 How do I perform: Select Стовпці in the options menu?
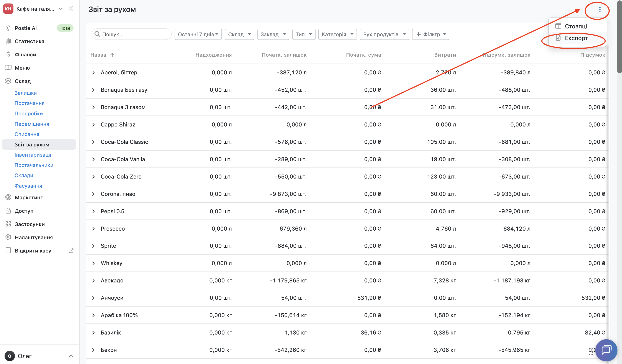577,26
